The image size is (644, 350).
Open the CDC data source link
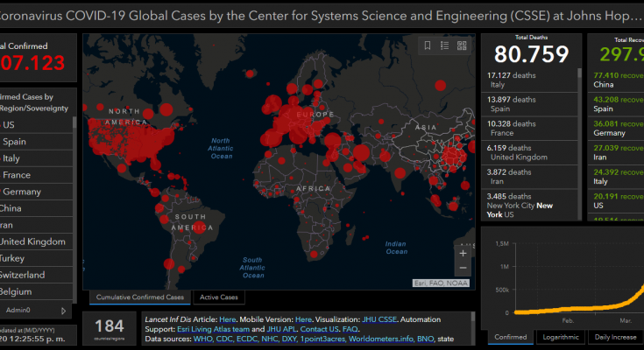click(x=224, y=339)
